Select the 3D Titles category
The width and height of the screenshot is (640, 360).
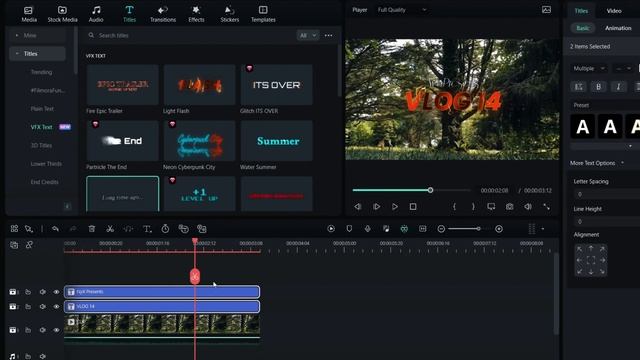click(x=41, y=145)
